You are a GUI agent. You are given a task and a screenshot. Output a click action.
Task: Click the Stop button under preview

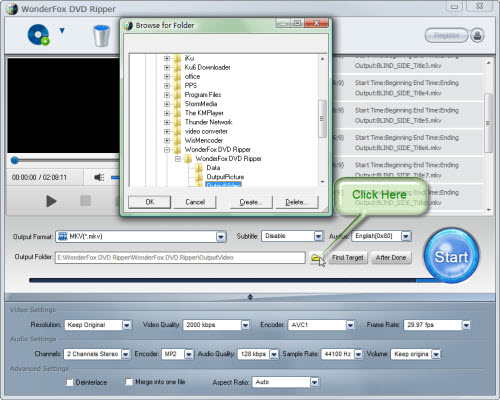(x=85, y=201)
